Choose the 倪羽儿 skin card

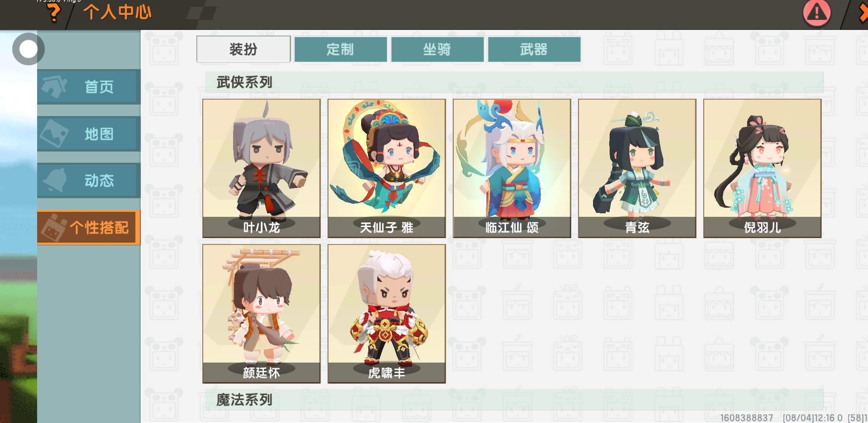tap(763, 168)
